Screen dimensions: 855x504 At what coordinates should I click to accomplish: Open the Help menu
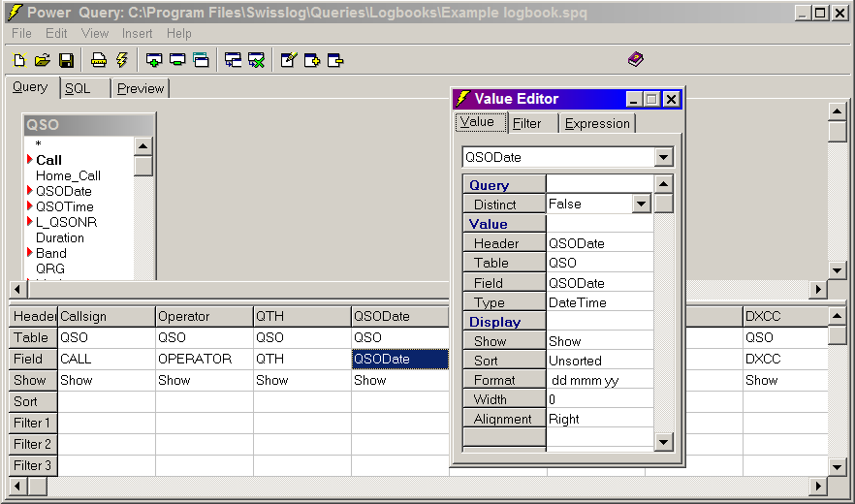[x=178, y=34]
